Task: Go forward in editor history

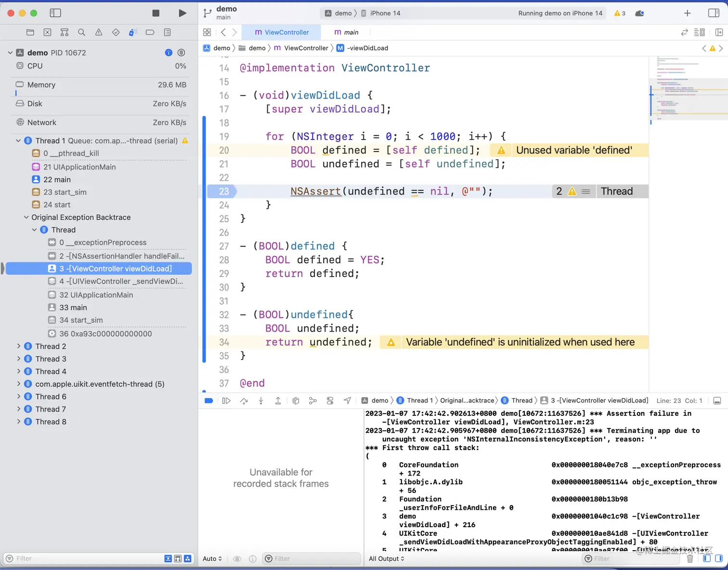Action: (x=234, y=32)
